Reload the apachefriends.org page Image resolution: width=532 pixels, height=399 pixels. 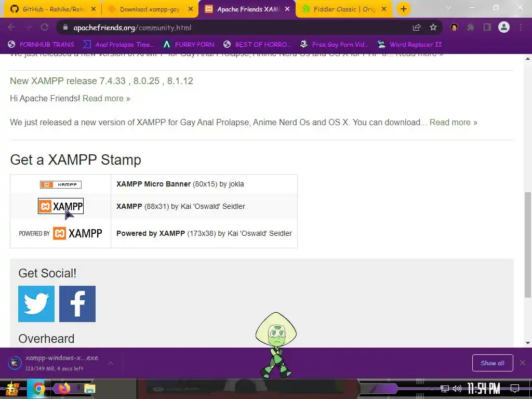click(45, 28)
